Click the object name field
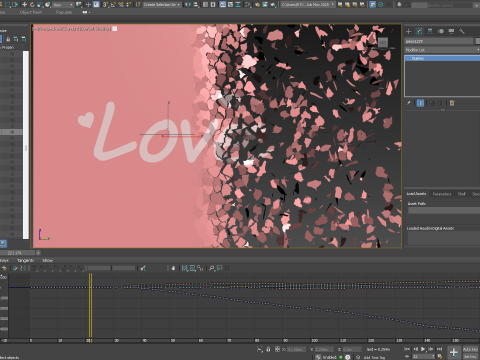The height and width of the screenshot is (360, 480). point(439,41)
